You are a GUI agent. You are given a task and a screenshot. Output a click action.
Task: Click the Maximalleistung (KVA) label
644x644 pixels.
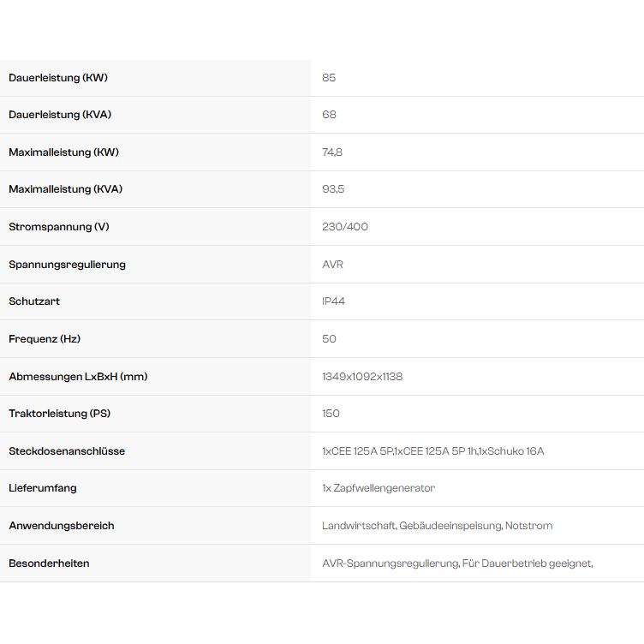65,189
